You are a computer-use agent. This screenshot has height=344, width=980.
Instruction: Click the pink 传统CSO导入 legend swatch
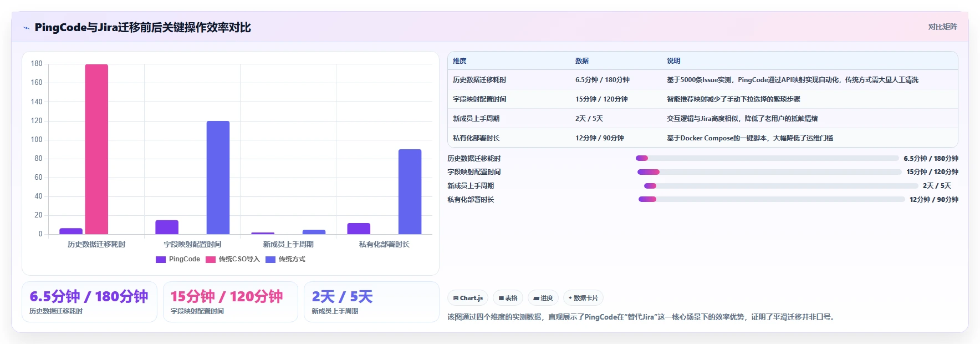(x=211, y=260)
